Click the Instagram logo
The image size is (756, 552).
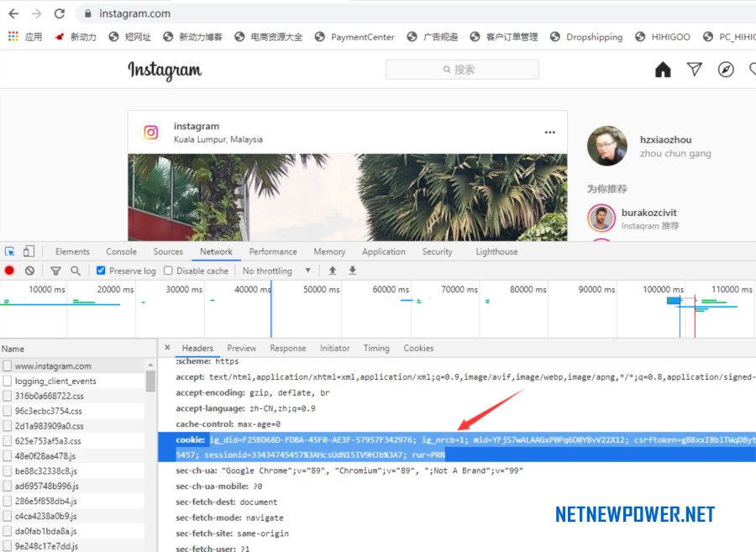[165, 71]
